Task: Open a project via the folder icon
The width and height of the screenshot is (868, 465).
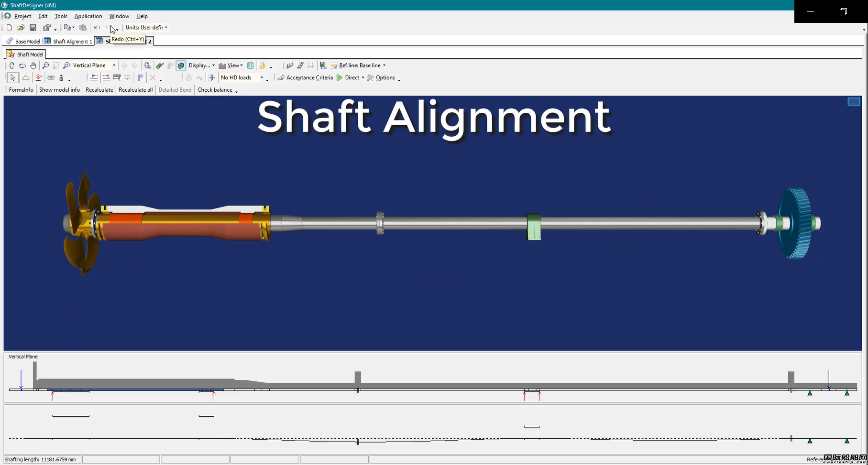Action: (21, 28)
